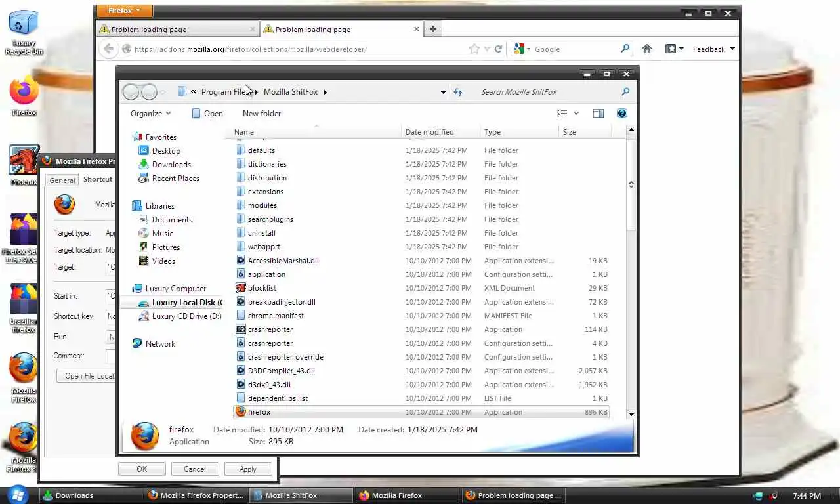Click the Firefox back arrow button

[x=109, y=49]
